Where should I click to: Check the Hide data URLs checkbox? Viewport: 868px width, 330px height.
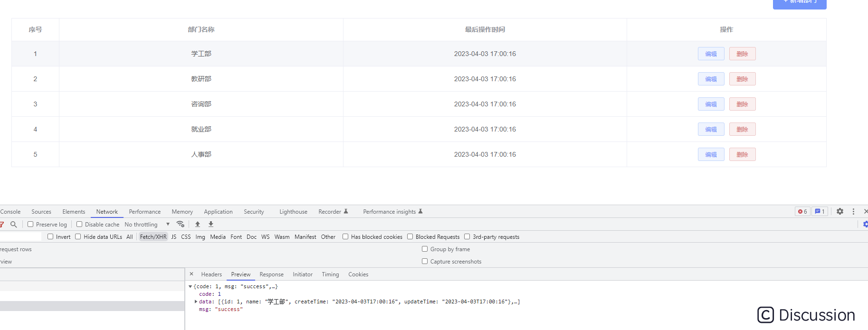coord(78,236)
